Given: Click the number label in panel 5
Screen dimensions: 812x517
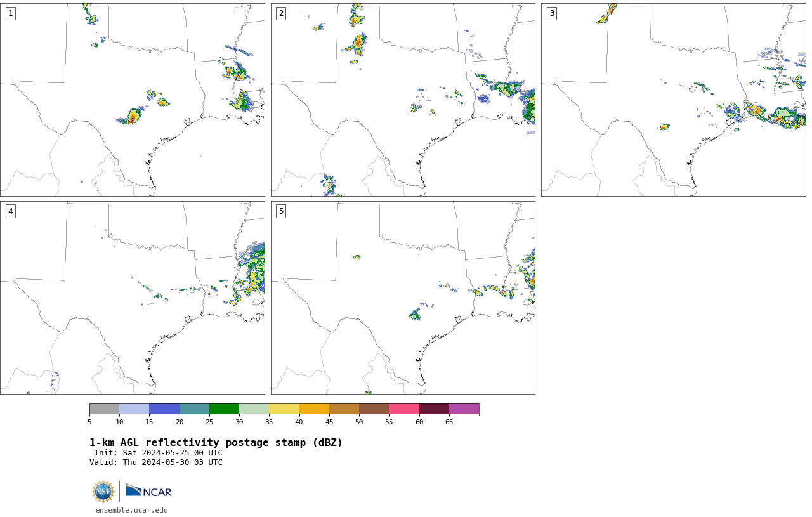Looking at the screenshot, I should pyautogui.click(x=281, y=211).
